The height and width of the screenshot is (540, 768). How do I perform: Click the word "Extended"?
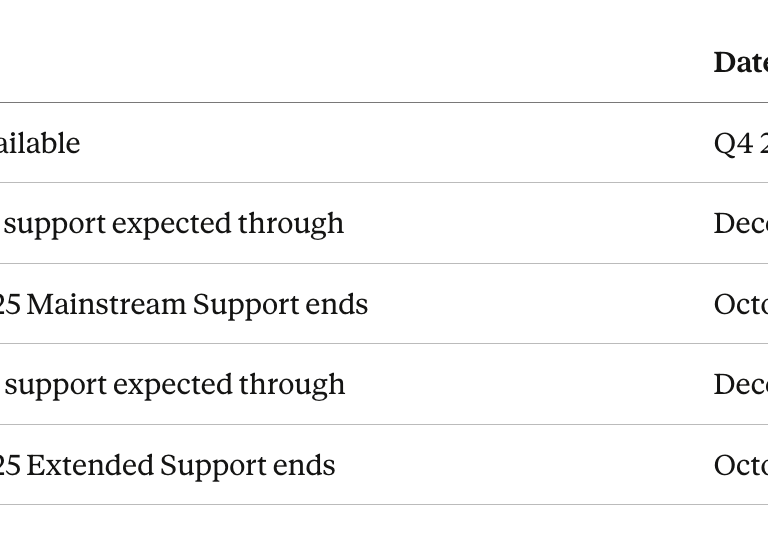click(90, 465)
